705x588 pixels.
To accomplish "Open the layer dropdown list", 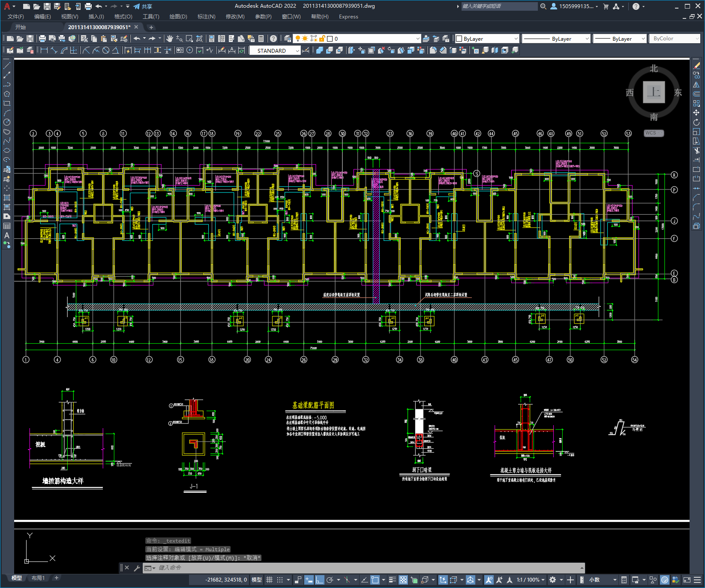I will pyautogui.click(x=418, y=39).
